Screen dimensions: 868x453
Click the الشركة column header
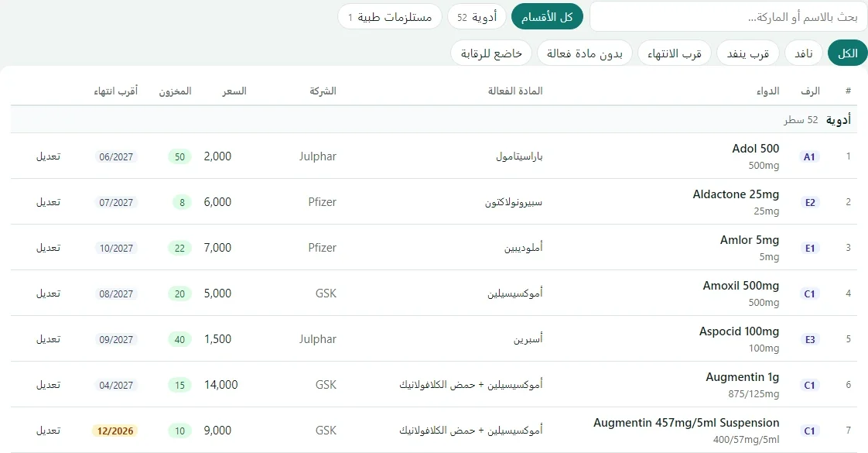[x=323, y=91]
